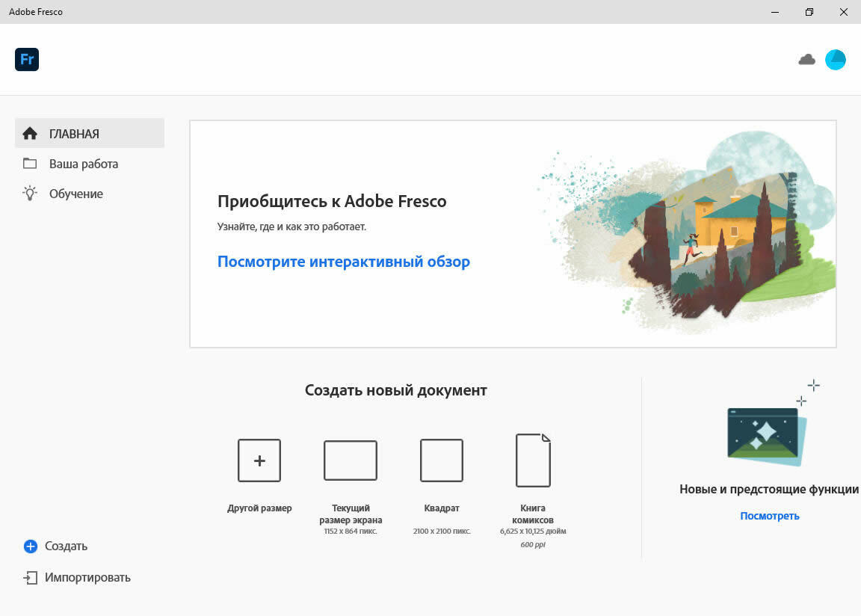Screen dimensions: 861x616
Task: Open the user profile avatar
Action: click(835, 60)
